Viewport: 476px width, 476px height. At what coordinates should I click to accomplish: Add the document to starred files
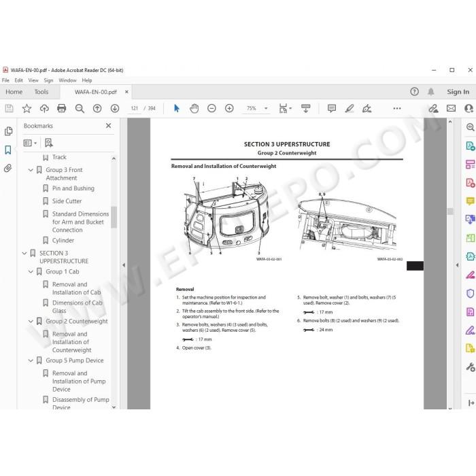click(27, 108)
